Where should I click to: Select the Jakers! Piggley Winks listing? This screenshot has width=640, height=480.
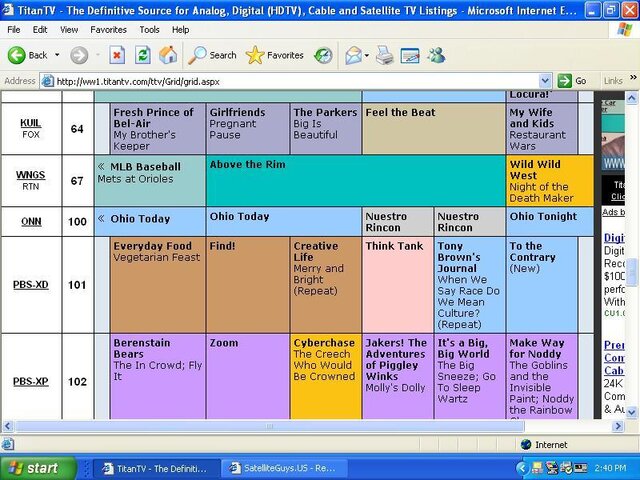pyautogui.click(x=398, y=376)
